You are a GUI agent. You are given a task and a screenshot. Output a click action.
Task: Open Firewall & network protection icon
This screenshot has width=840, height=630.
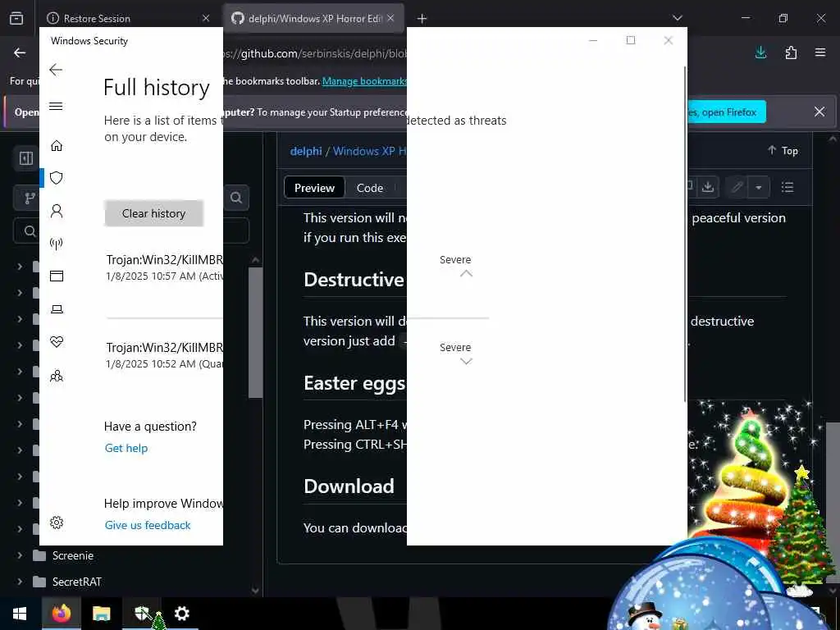[57, 244]
